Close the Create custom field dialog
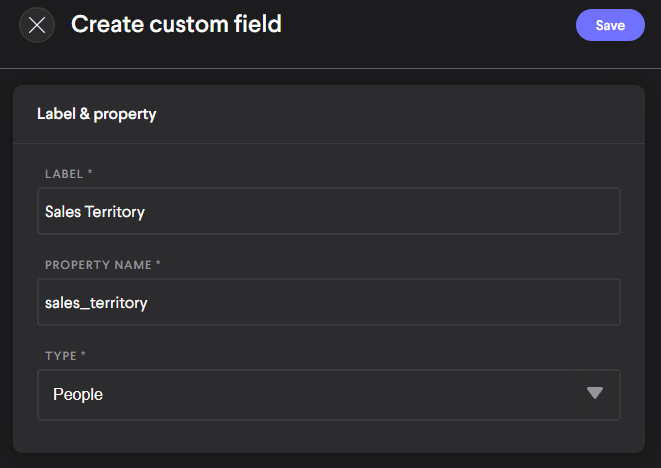This screenshot has height=468, width=661. tap(37, 25)
